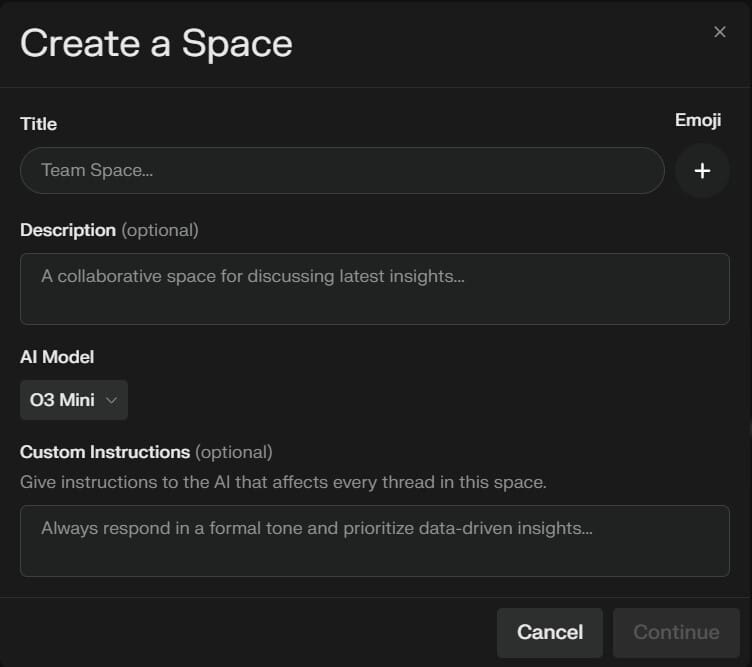Click the Create a Space heading
This screenshot has height=667, width=752.
(156, 44)
